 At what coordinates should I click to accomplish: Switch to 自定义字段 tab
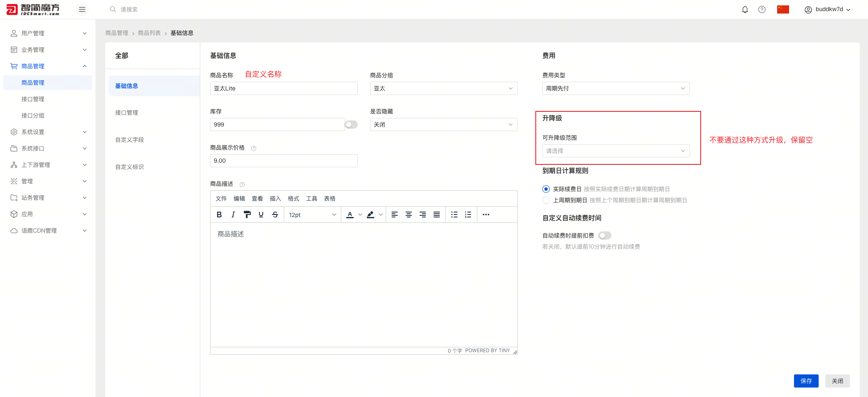click(130, 140)
